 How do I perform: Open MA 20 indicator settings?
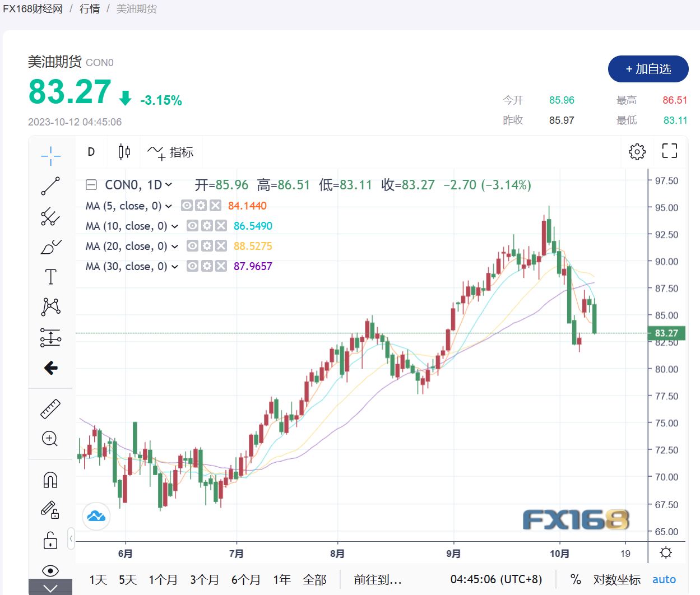[x=207, y=246]
